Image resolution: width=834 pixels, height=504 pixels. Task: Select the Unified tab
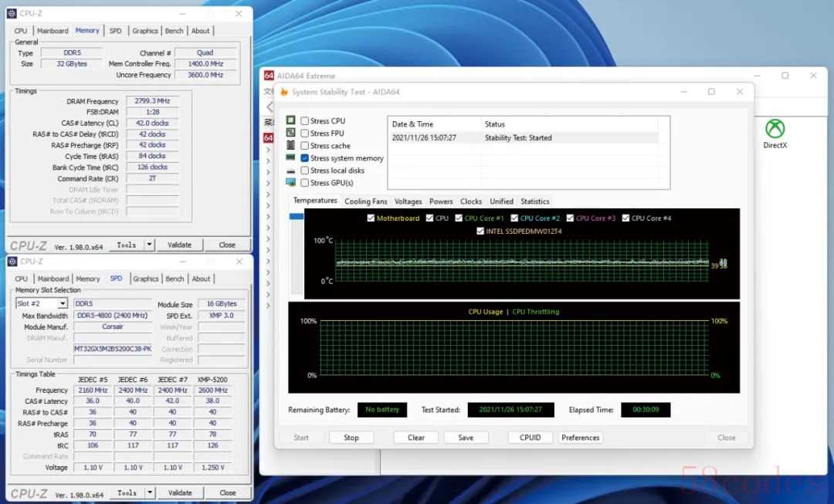(502, 201)
